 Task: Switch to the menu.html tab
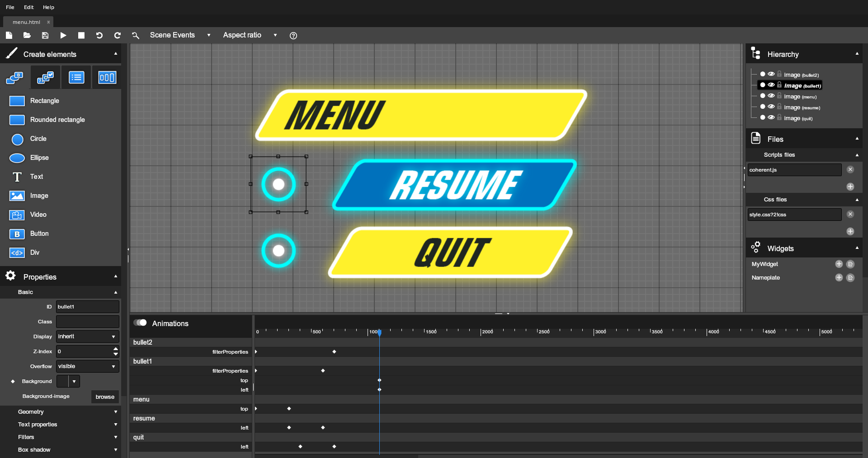(x=26, y=22)
